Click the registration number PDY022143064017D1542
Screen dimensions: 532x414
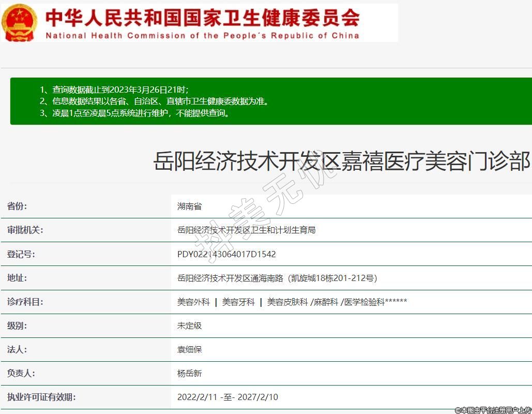[226, 254]
